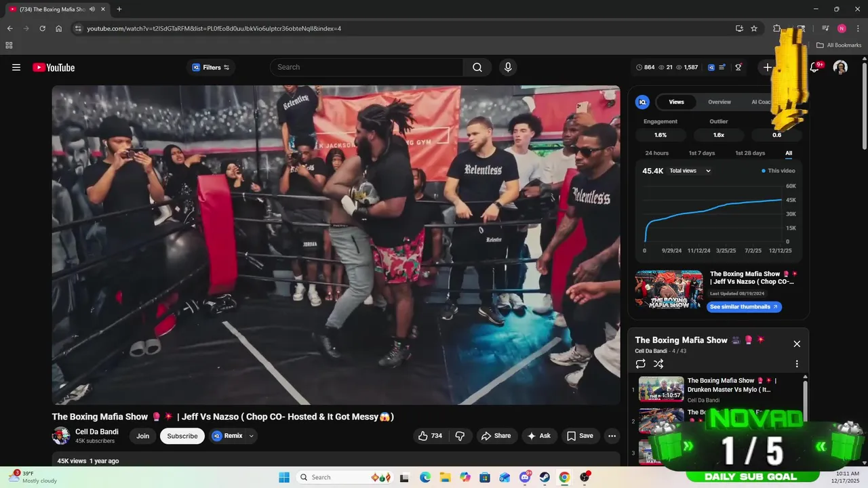Start voice search with microphone icon
The image size is (868, 488).
(508, 67)
